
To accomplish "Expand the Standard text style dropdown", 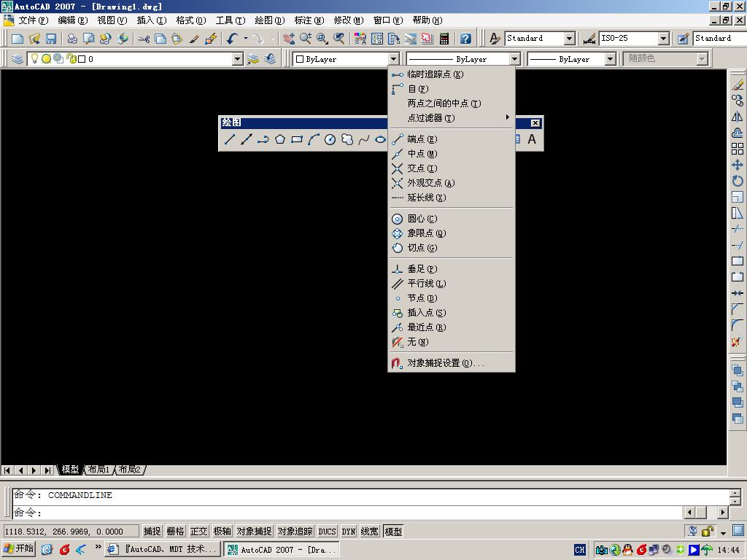I will click(569, 39).
